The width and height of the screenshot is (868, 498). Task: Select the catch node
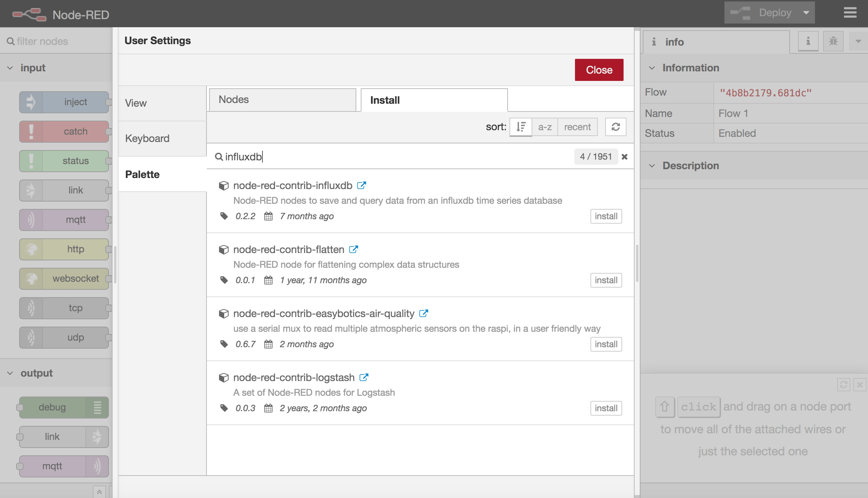click(x=64, y=132)
